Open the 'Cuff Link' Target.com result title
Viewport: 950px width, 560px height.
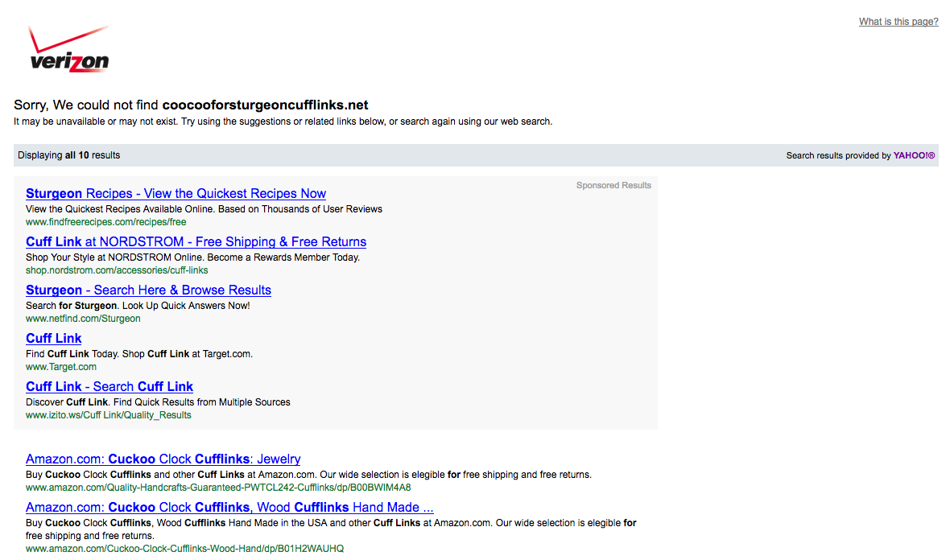tap(53, 339)
